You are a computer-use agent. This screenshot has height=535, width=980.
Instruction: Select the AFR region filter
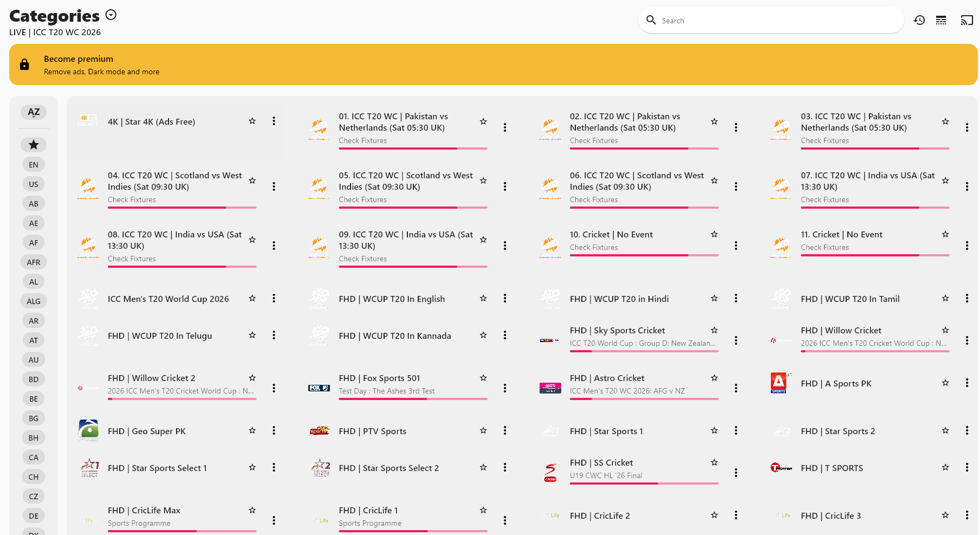point(34,262)
